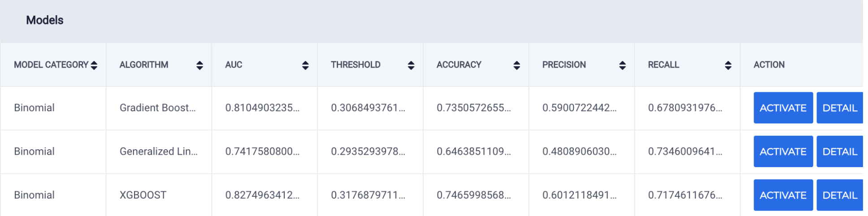View Detail of Generalized Linear model
868x216 pixels.
pos(840,151)
